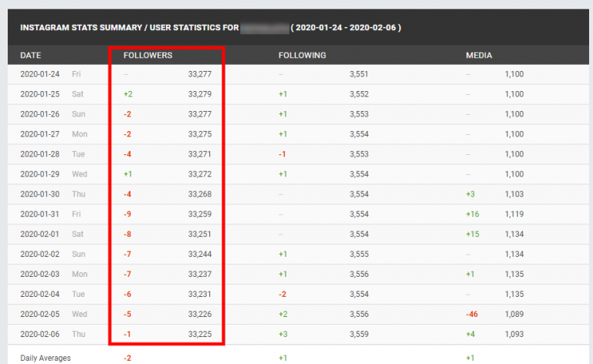Screen dimensions: 593x364
Task: Click follower count 33,279
Action: tap(200, 94)
